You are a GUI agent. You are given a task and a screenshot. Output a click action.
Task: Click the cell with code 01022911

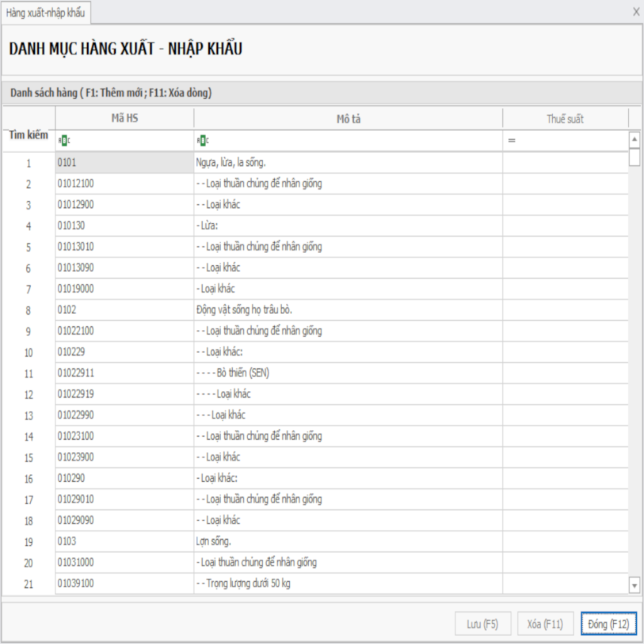pos(124,373)
